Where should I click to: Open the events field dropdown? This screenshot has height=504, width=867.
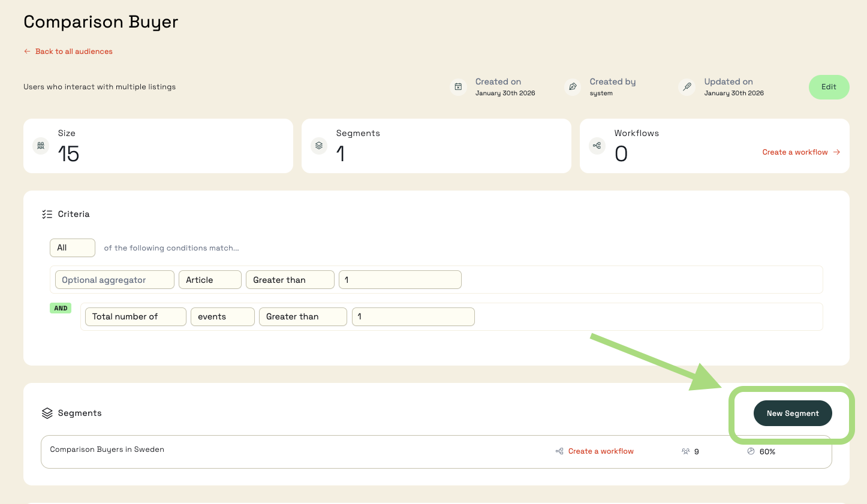[222, 316]
